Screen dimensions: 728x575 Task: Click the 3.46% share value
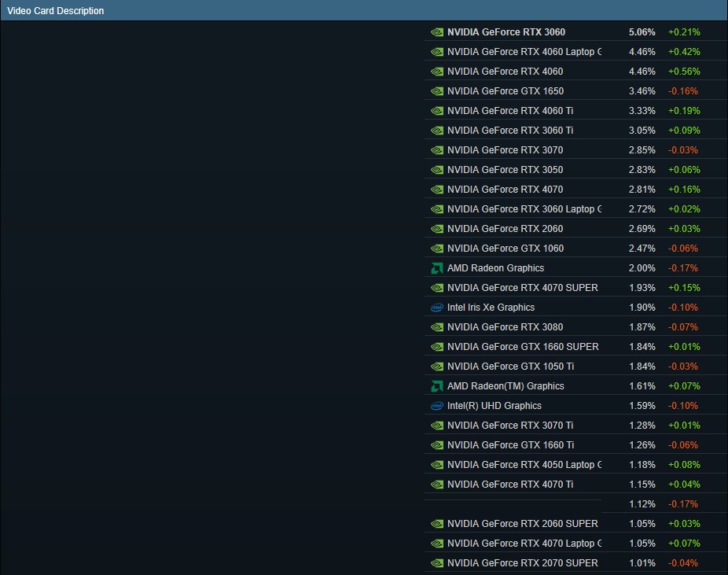[x=642, y=91]
